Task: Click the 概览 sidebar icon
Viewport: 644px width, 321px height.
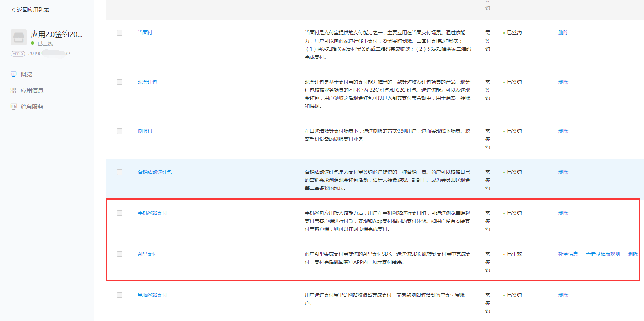Action: (13, 74)
